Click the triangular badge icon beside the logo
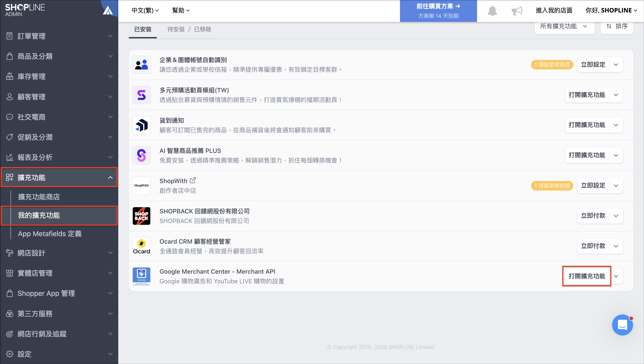This screenshot has height=364, width=644. pos(108,10)
